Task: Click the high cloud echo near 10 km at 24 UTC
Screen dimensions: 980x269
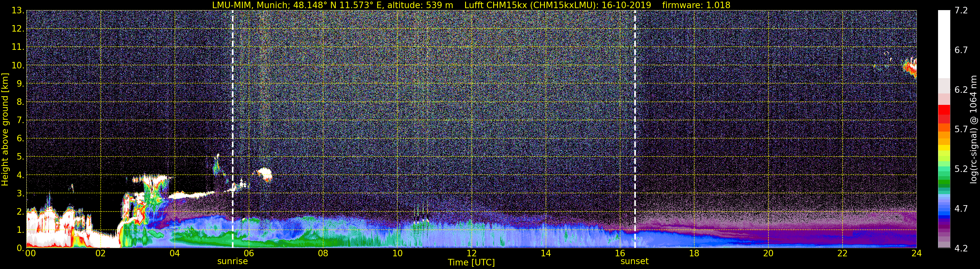Action: [910, 67]
